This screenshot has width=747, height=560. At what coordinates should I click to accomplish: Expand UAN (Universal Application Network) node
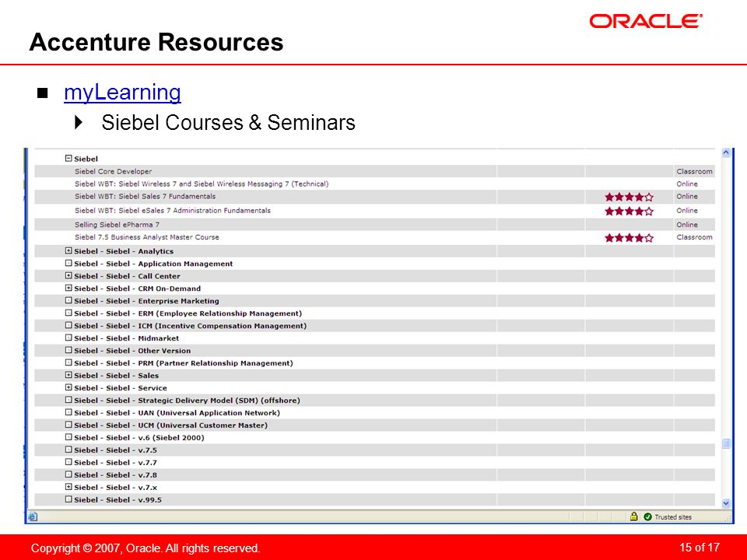coord(68,412)
